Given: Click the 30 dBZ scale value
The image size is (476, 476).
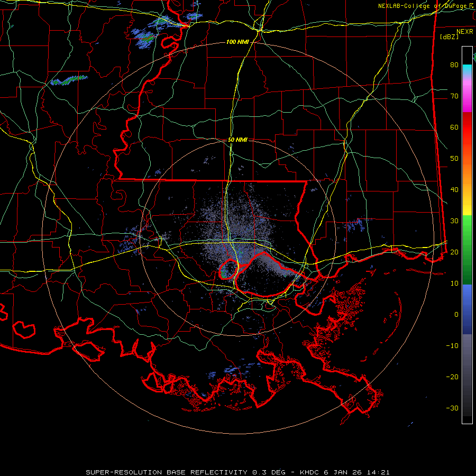Looking at the screenshot, I should pos(454,221).
